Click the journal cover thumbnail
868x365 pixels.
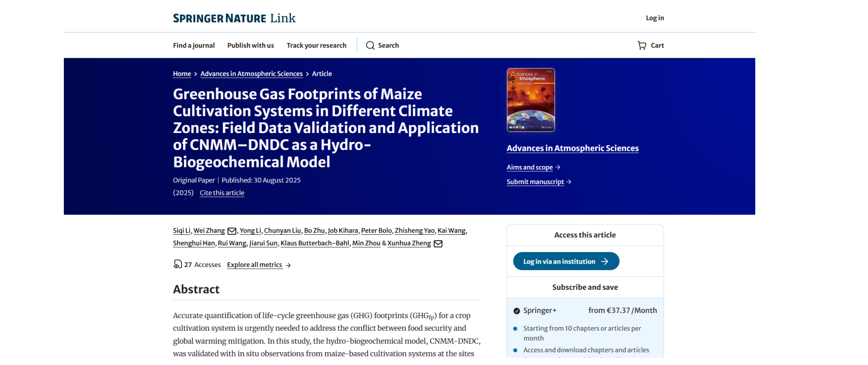(531, 100)
